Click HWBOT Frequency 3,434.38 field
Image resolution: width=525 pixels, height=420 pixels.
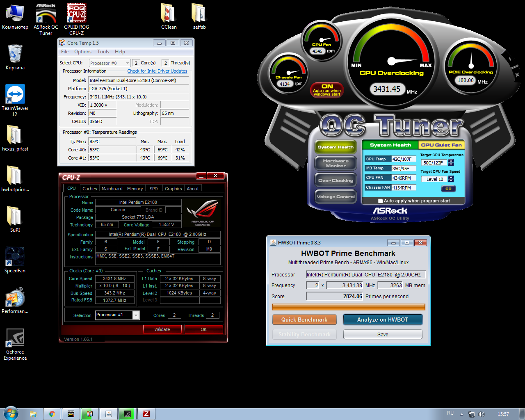(x=345, y=285)
